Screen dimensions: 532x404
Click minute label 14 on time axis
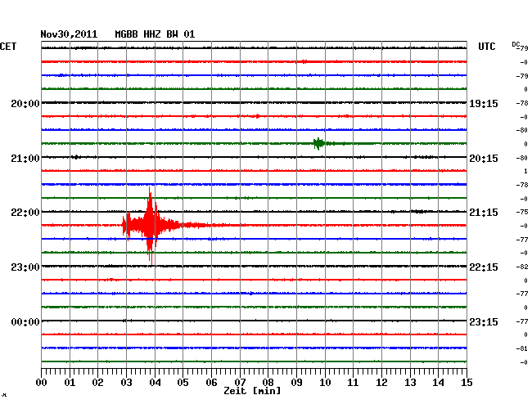tap(439, 382)
